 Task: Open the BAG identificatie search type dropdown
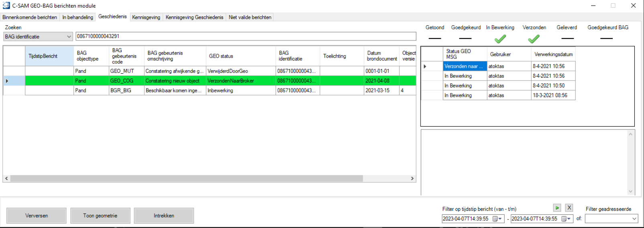(x=69, y=36)
